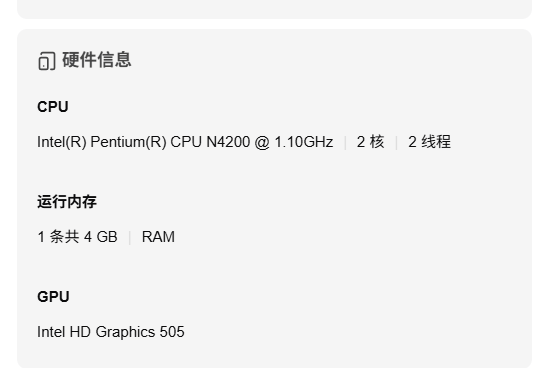Click the Intel HD Graphics text
This screenshot has width=540, height=378.
tap(96, 332)
